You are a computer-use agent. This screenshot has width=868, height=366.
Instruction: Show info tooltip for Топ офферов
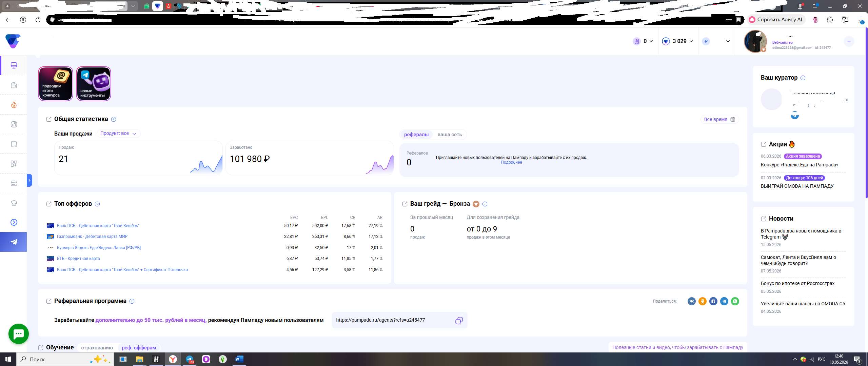(97, 204)
